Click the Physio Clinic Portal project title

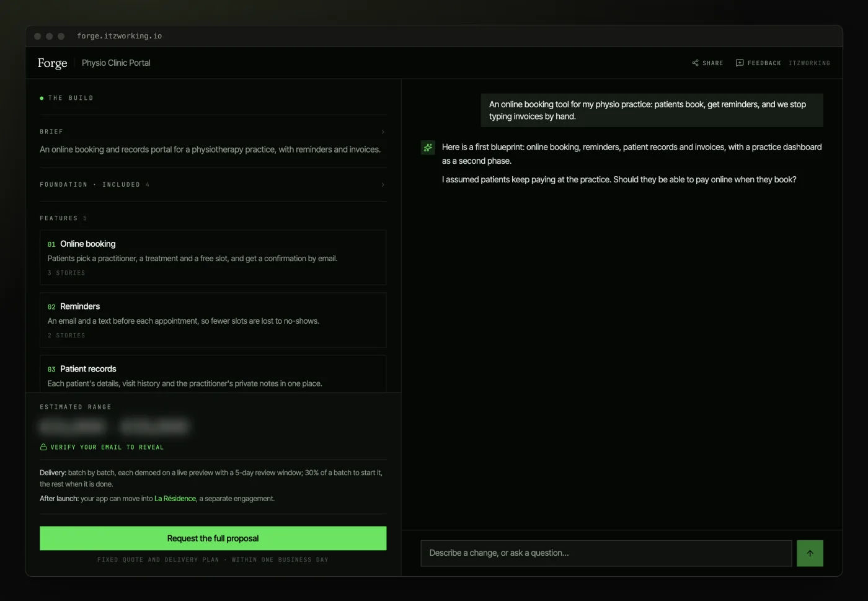click(116, 63)
